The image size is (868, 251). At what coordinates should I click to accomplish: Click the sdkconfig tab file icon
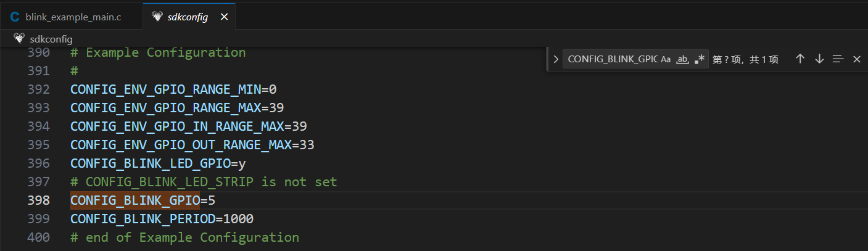[x=157, y=17]
